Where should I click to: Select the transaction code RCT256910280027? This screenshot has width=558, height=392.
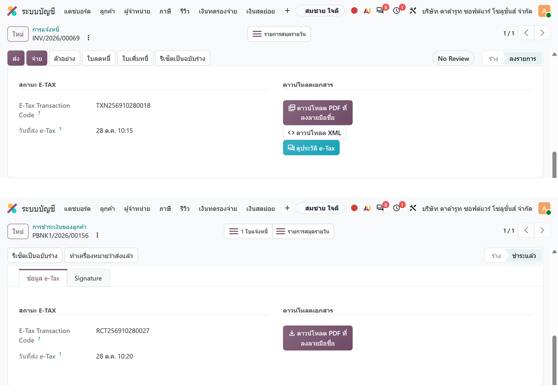[123, 331]
